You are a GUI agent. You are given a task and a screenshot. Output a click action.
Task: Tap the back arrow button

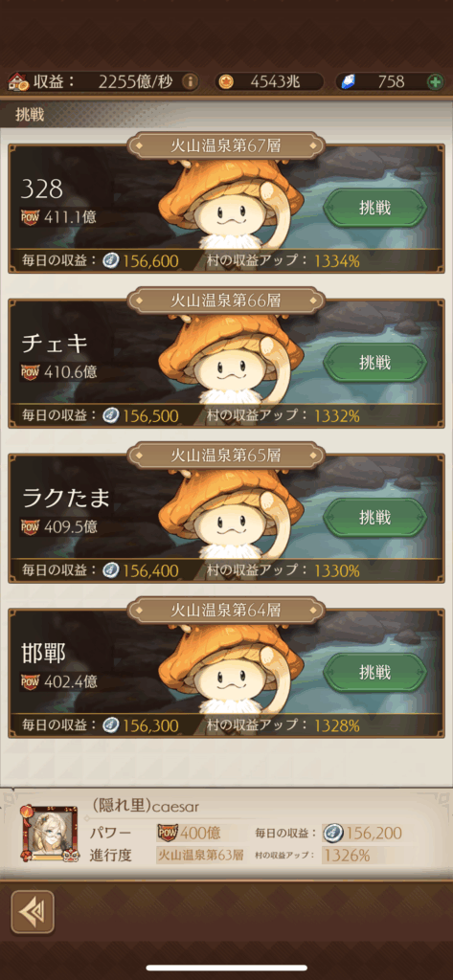point(33,912)
